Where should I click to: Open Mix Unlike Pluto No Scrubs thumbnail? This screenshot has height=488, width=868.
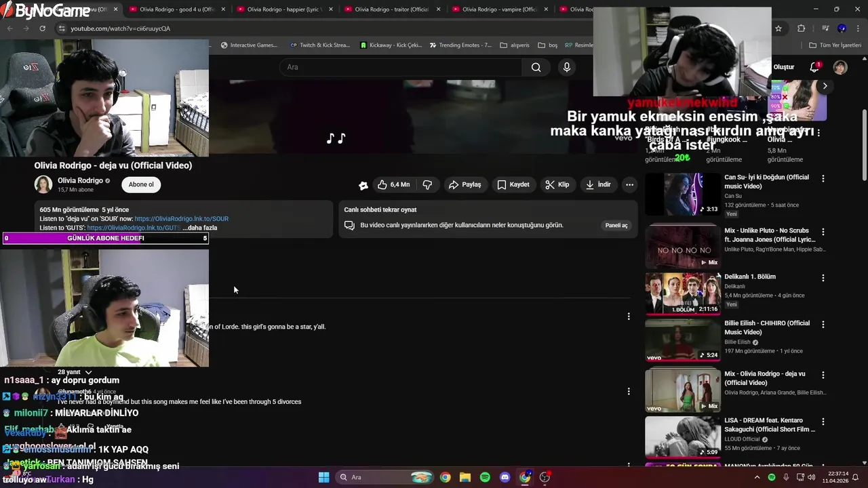click(x=683, y=247)
